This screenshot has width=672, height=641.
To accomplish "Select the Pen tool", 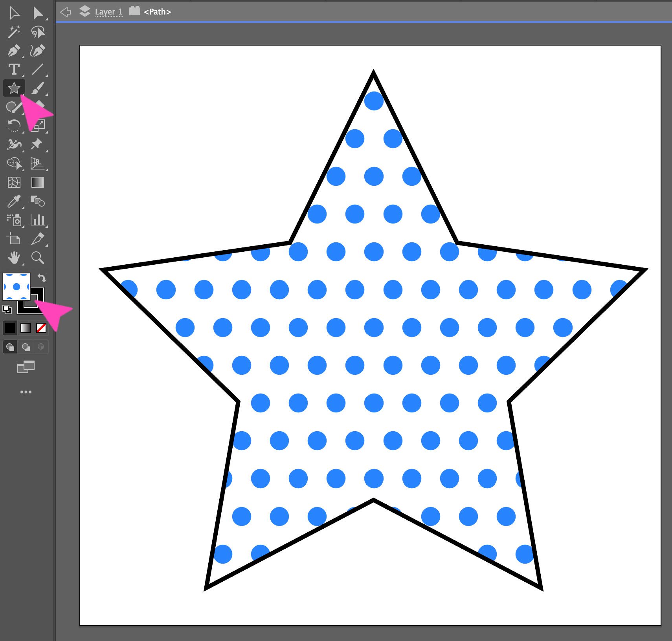I will point(14,51).
